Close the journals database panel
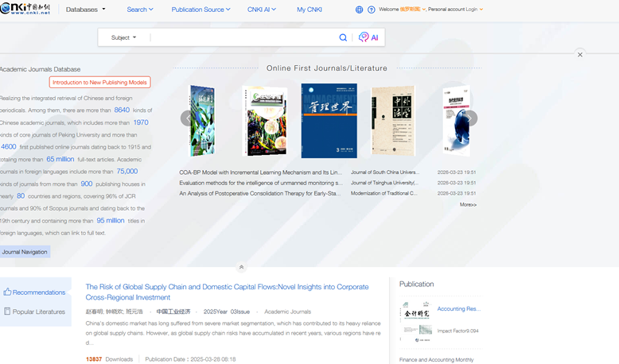Screen dimensions: 619x364 (x=580, y=55)
